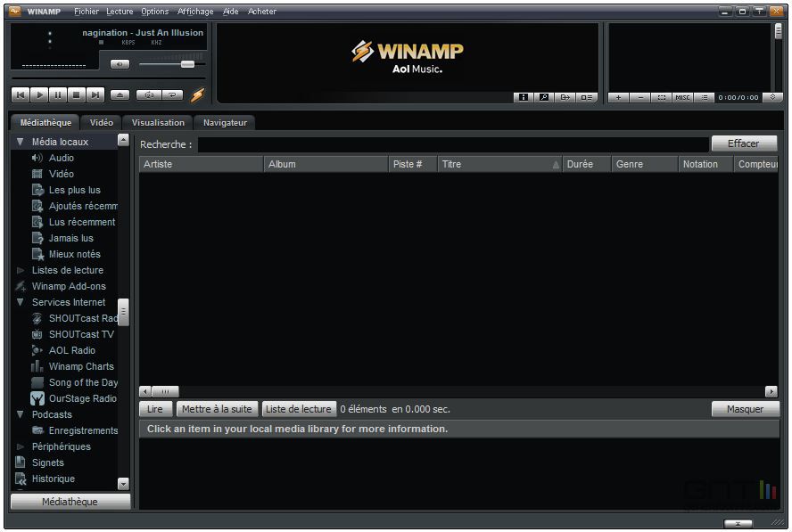This screenshot has height=532, width=792.
Task: Remove items with the minus button
Action: pyautogui.click(x=640, y=97)
